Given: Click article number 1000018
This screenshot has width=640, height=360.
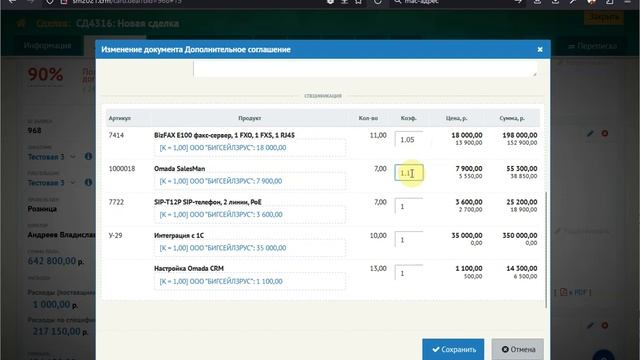Looking at the screenshot, I should click(x=122, y=169).
